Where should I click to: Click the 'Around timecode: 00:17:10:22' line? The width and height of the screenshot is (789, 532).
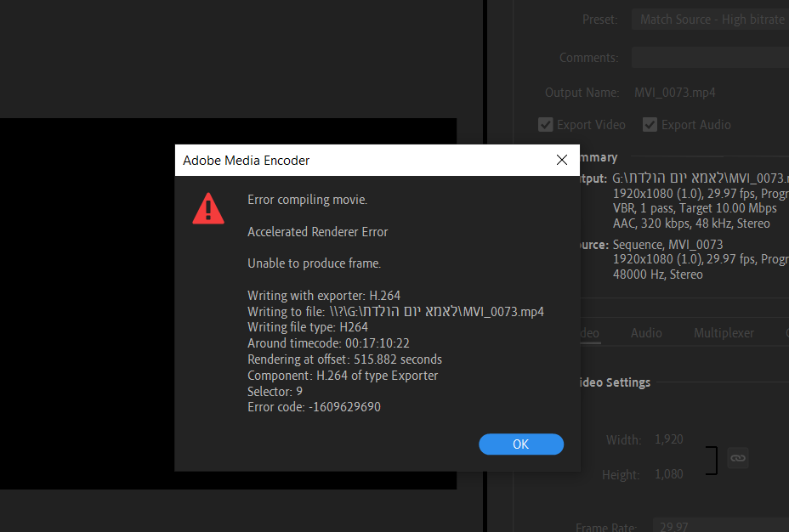pyautogui.click(x=328, y=343)
